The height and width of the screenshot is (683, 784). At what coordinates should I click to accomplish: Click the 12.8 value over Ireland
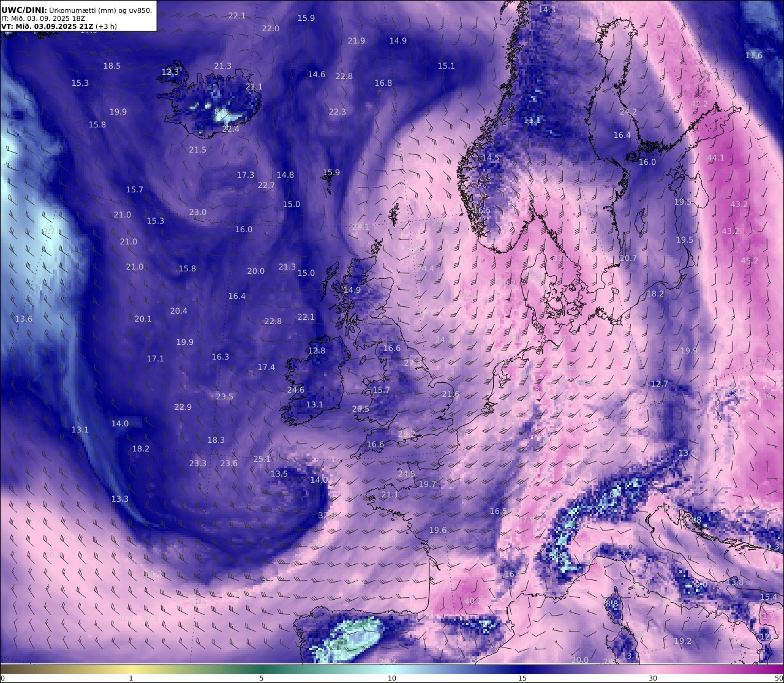[317, 351]
